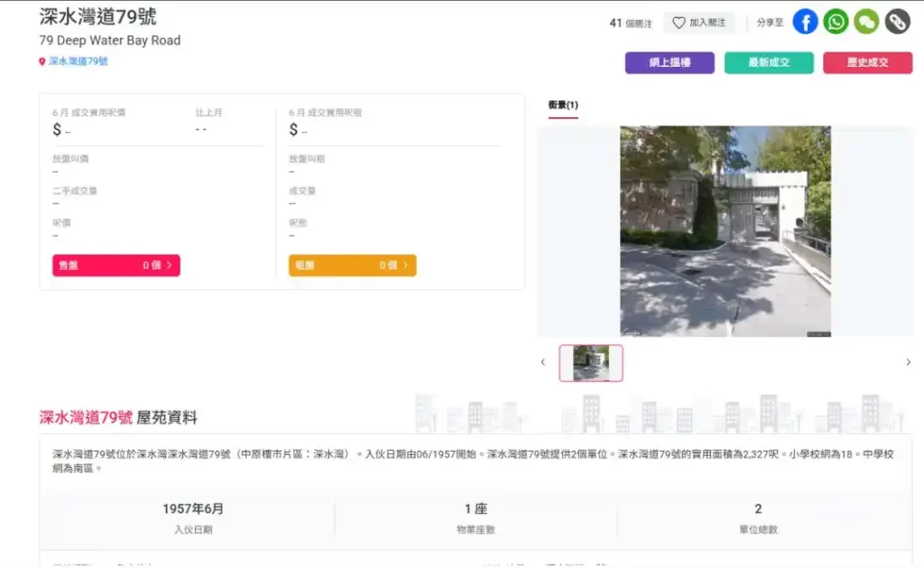The width and height of the screenshot is (924, 568).
Task: Click the large street view photo
Action: [x=725, y=231]
